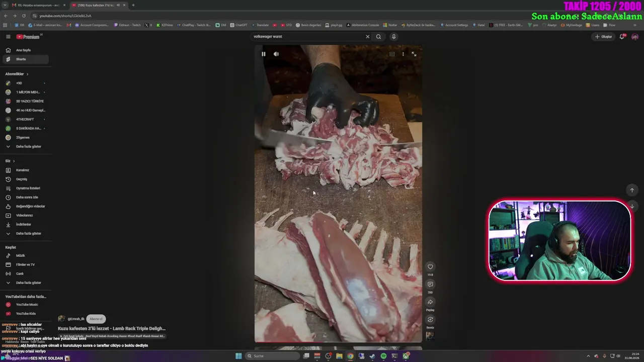
Task: Open 4THECRAFT subscription channel
Action: [x=25, y=119]
